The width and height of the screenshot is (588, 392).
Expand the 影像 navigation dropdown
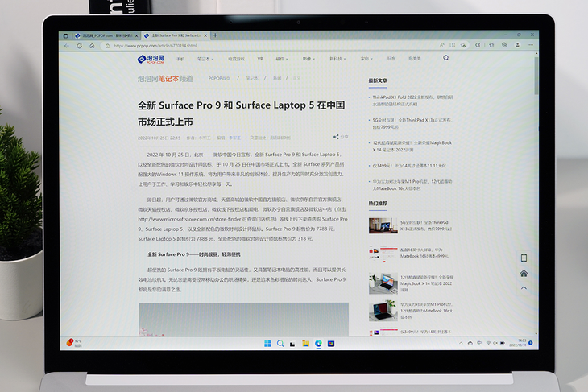tap(308, 59)
